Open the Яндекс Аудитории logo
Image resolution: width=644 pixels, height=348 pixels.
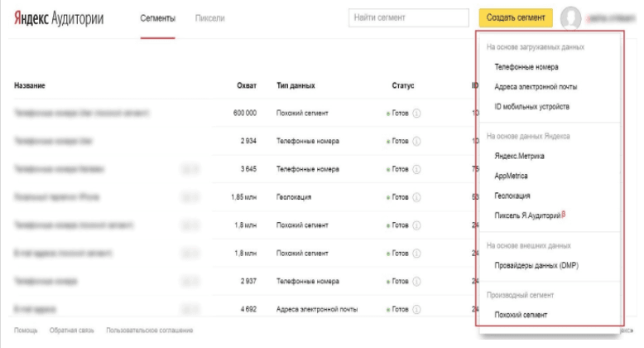59,18
